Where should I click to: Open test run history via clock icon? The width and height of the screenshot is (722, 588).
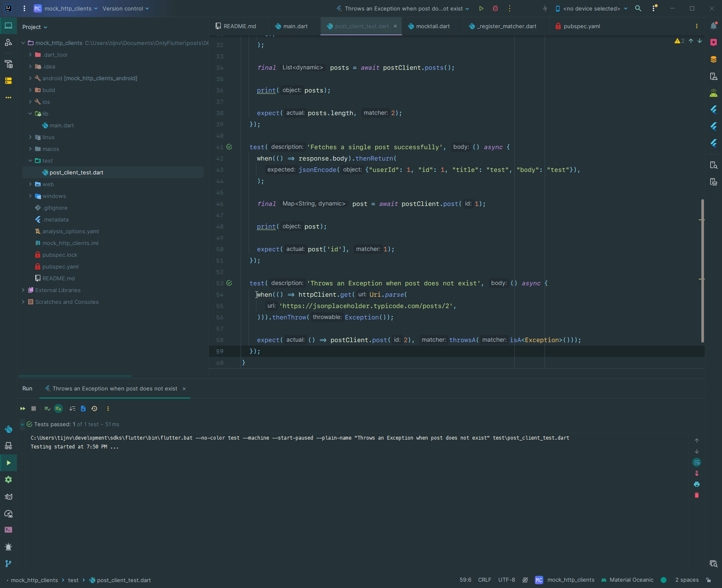click(x=94, y=409)
